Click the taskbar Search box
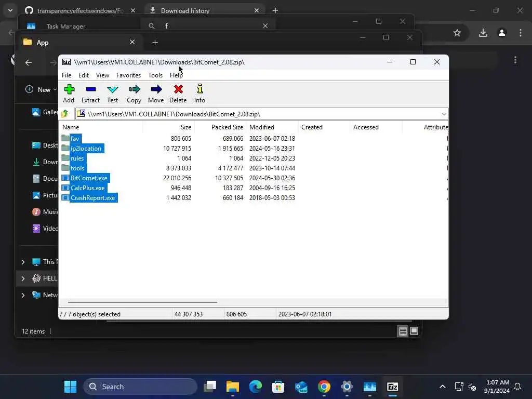 click(x=140, y=387)
